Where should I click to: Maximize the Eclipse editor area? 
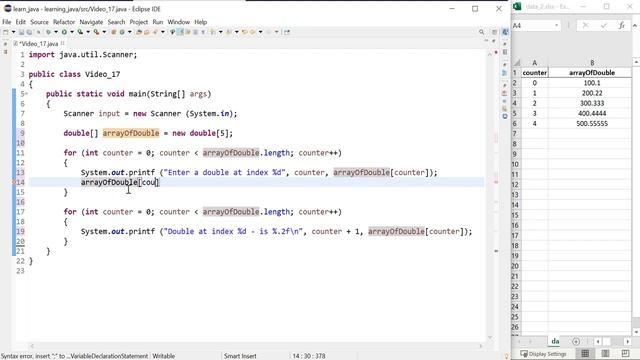(493, 41)
